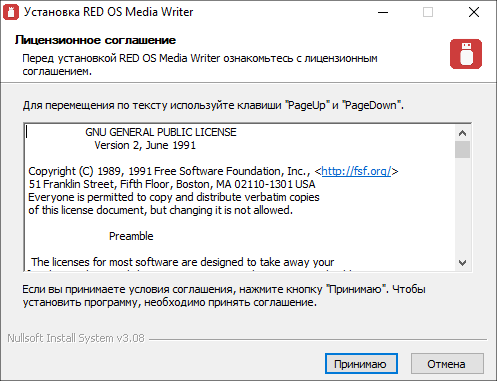Click the '51 Franklin Street' address line

172,184
